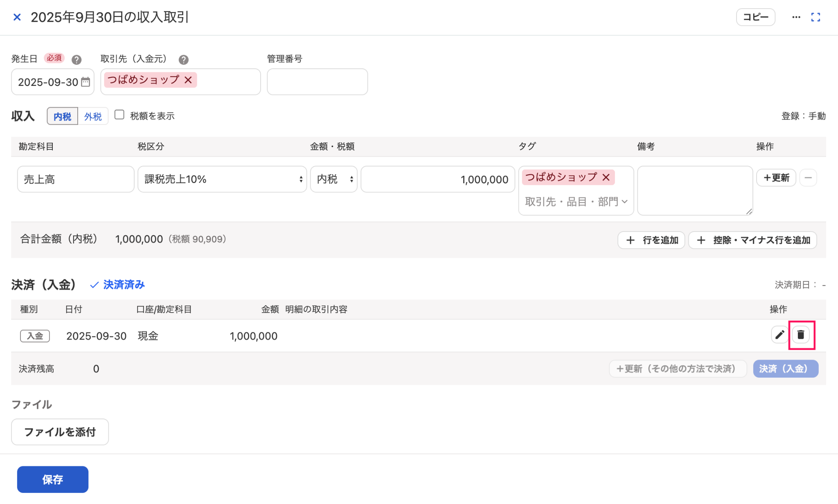Open the calendar picker for 発生日
The width and height of the screenshot is (838, 504).
click(x=86, y=82)
